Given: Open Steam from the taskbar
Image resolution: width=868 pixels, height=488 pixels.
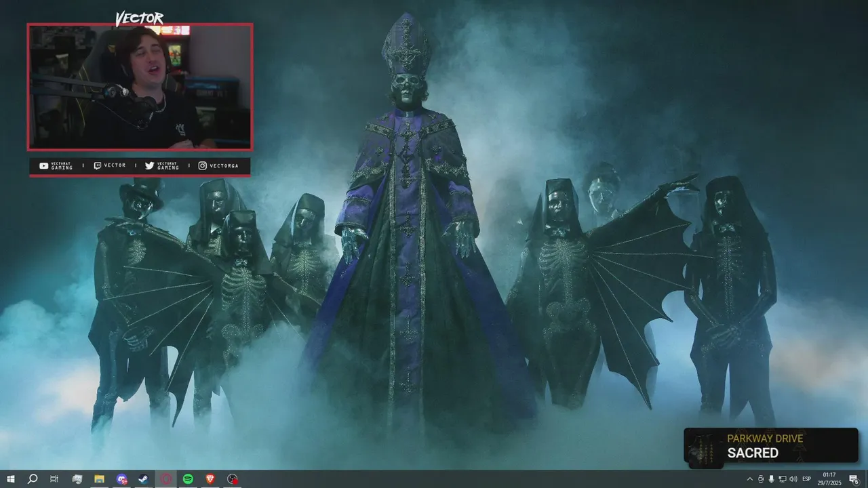Looking at the screenshot, I should click(x=143, y=479).
